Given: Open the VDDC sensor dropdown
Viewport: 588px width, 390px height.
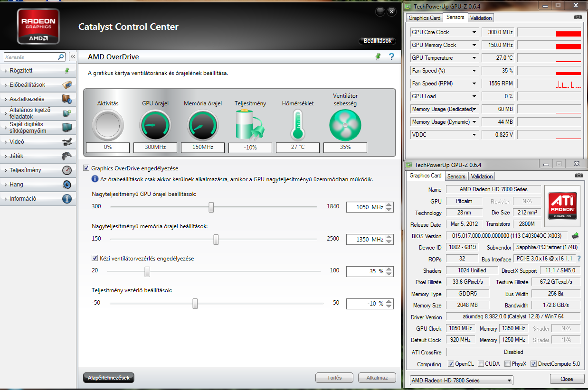Looking at the screenshot, I should (x=474, y=135).
